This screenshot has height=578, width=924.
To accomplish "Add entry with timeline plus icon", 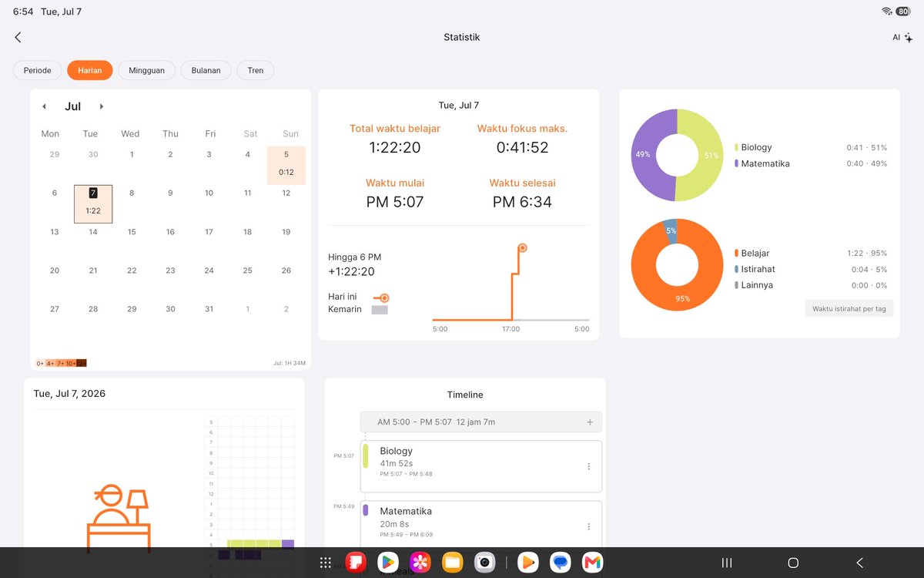I will 590,422.
